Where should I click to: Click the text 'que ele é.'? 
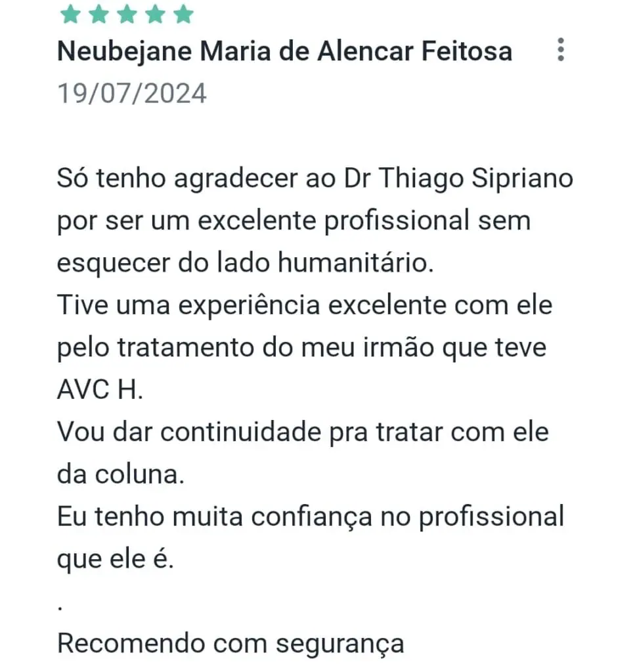tap(116, 560)
